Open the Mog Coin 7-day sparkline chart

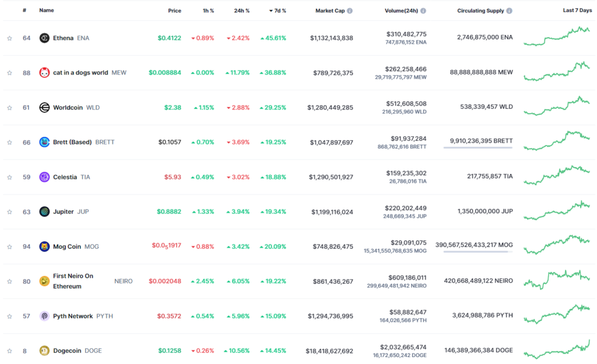point(557,245)
